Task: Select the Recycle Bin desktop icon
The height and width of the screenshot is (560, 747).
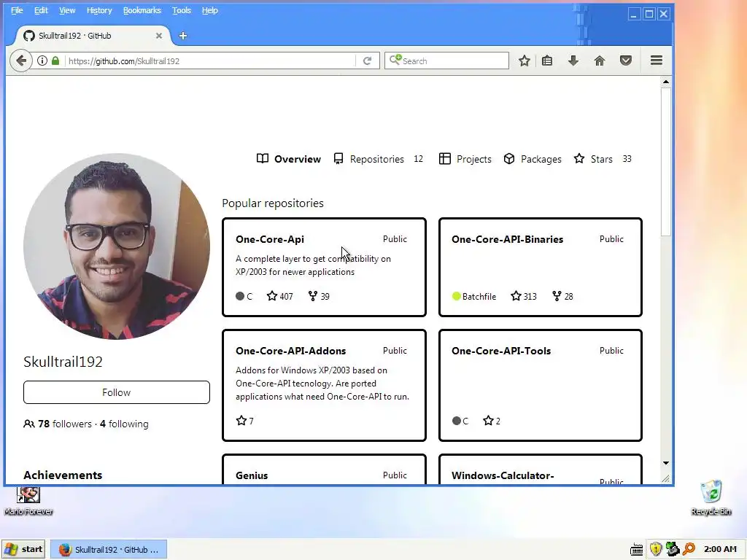Action: click(711, 497)
